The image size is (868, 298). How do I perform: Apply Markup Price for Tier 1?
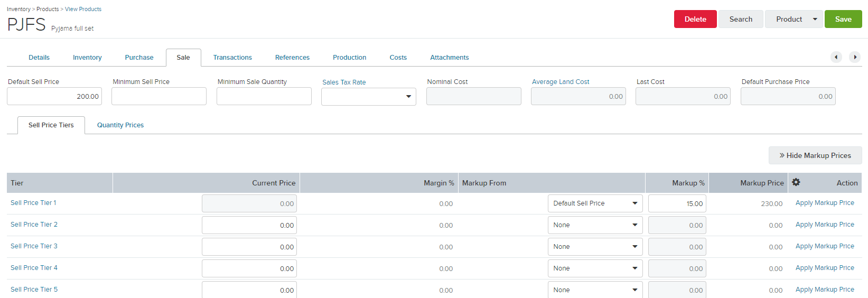pyautogui.click(x=825, y=203)
